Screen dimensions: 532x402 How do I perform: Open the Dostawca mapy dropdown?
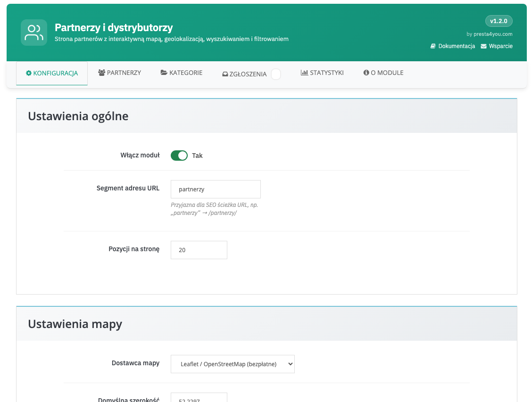click(233, 364)
